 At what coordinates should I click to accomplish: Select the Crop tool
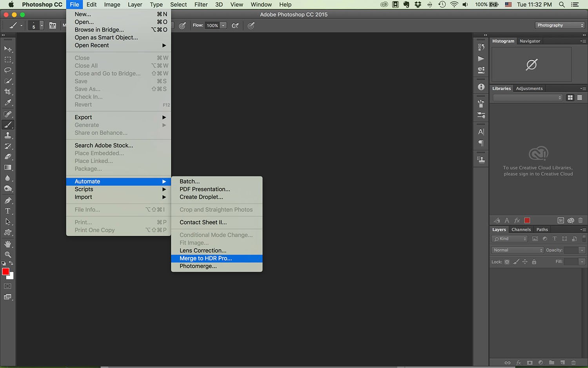[8, 91]
